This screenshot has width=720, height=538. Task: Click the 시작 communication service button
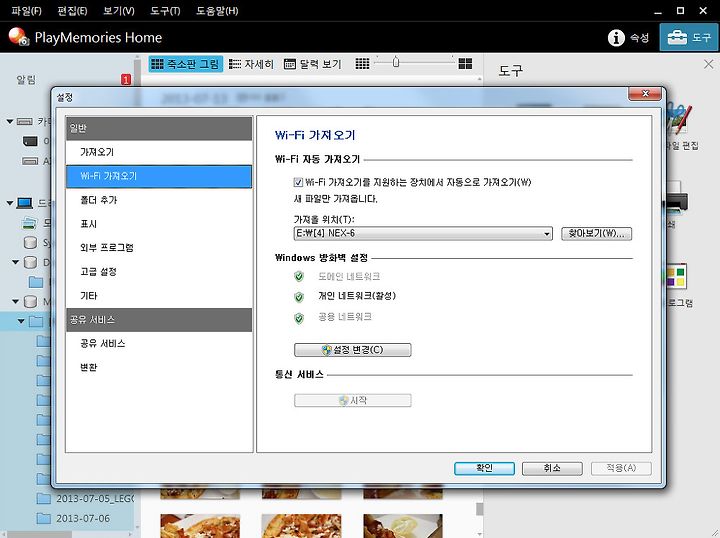[353, 400]
